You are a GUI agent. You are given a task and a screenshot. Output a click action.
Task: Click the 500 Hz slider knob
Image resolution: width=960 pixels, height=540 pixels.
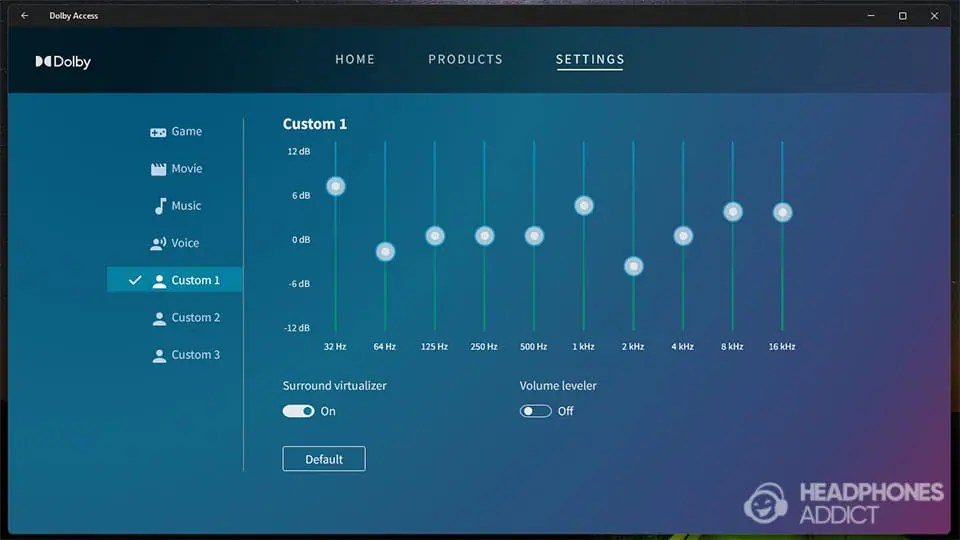coord(534,236)
